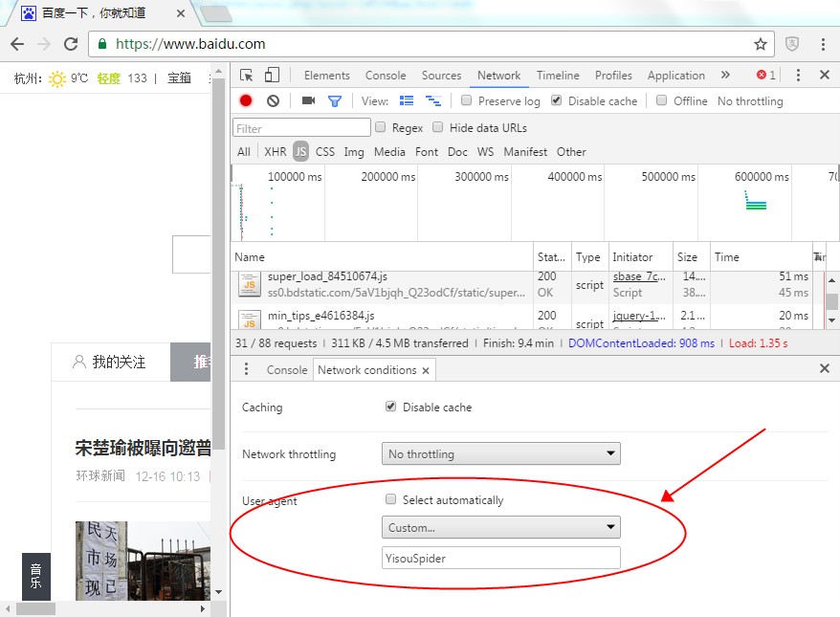The height and width of the screenshot is (617, 840).
Task: Close the Network conditions tab
Action: point(426,370)
